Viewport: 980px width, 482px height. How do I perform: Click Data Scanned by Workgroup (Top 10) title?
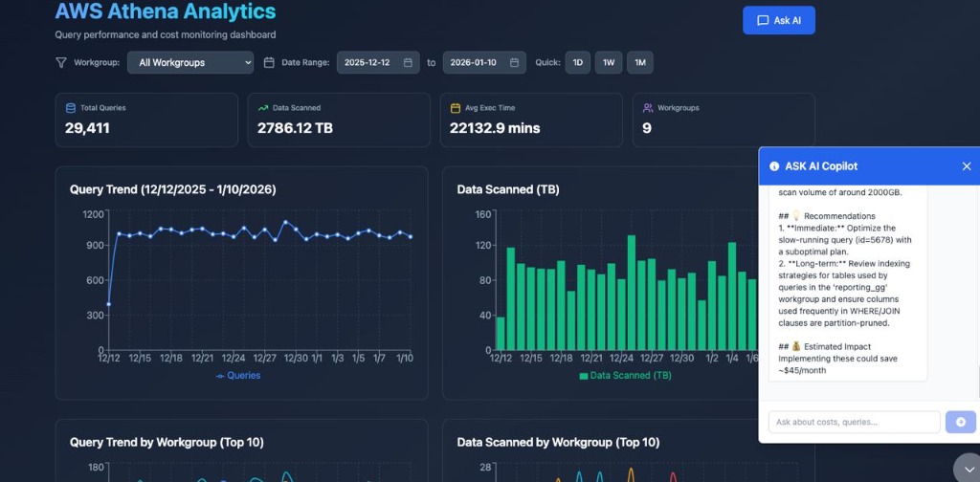(558, 442)
